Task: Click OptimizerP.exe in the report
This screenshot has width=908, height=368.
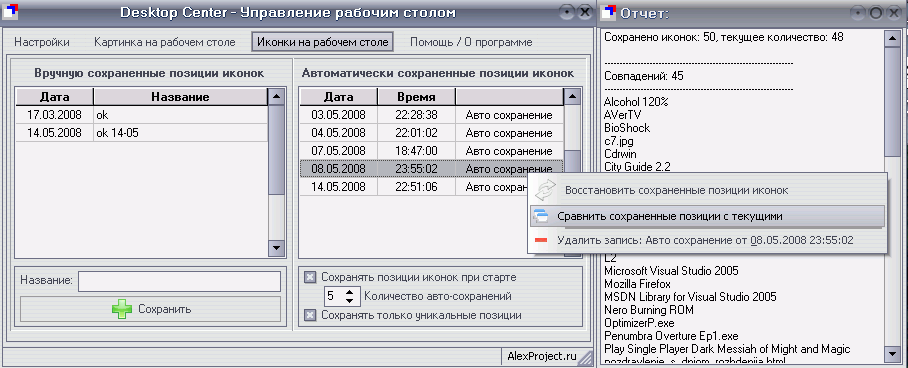Action: point(639,323)
